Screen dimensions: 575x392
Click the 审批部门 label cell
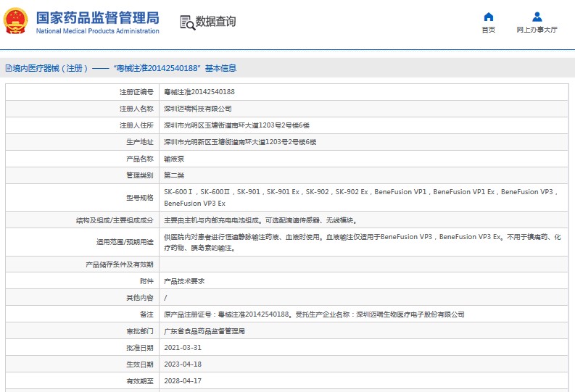tap(83, 331)
